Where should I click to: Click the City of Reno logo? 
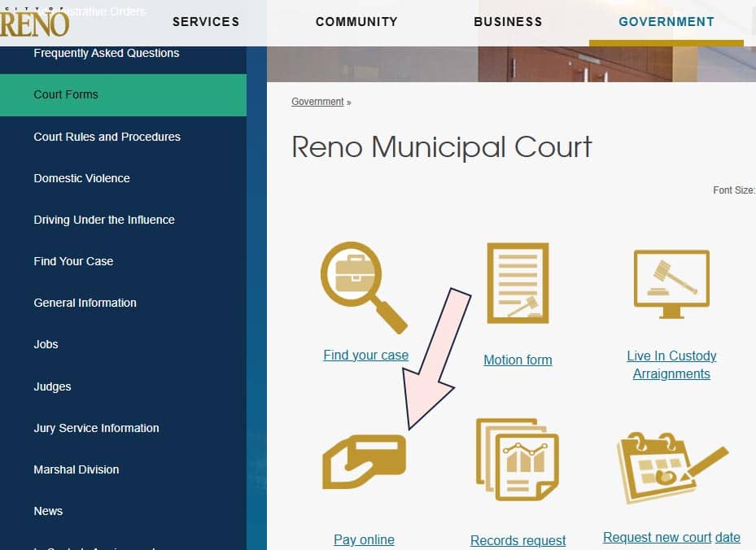[x=34, y=23]
